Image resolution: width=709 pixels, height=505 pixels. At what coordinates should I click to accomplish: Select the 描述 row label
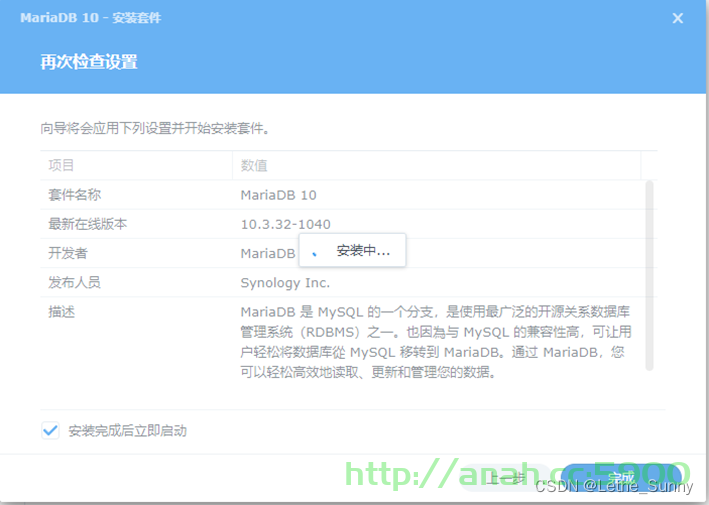tap(61, 311)
